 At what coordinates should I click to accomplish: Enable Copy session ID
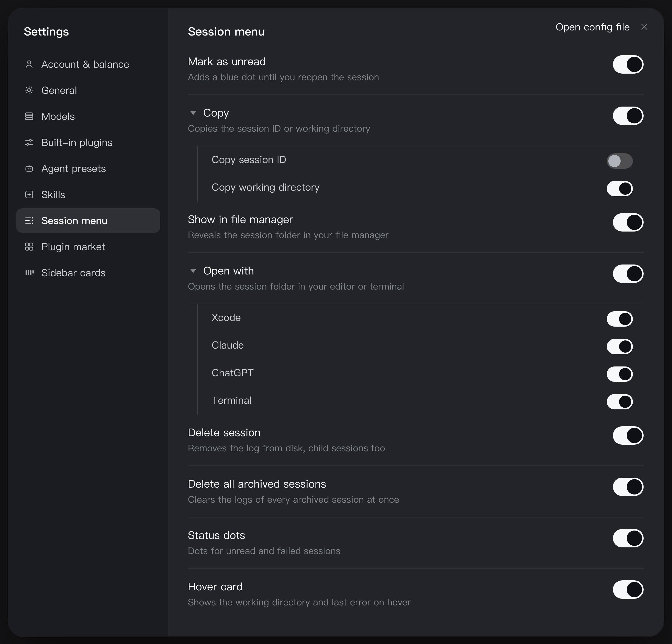tap(620, 161)
